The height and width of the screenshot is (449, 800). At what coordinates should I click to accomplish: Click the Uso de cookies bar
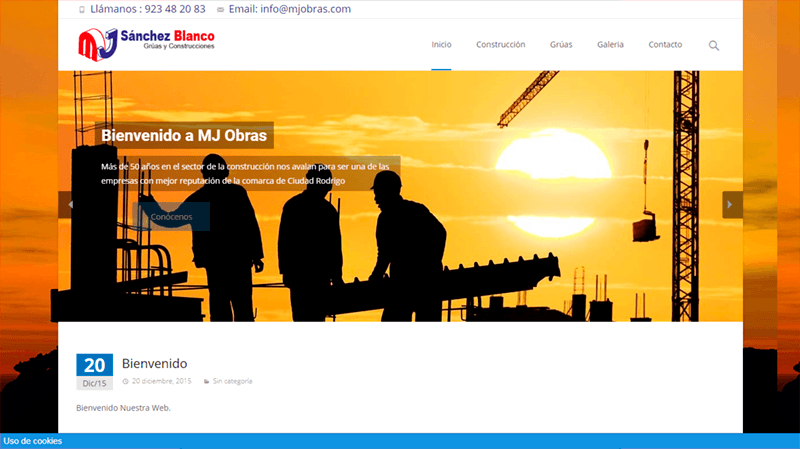coord(33,441)
